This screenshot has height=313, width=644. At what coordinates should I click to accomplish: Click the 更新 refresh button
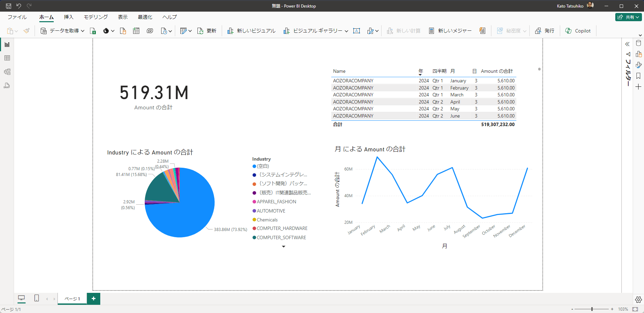207,31
